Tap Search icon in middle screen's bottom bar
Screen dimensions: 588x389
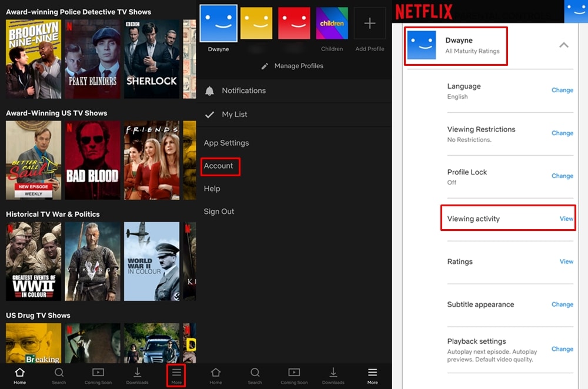tap(255, 372)
